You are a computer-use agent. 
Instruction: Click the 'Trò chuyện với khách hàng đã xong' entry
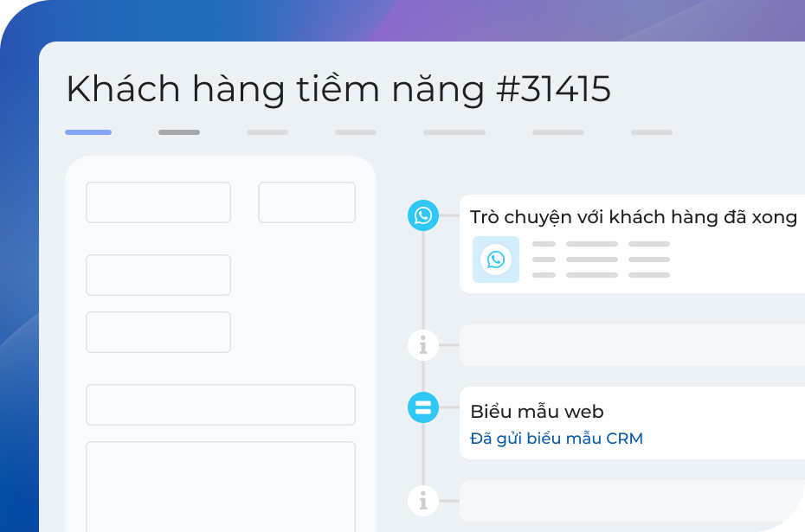[x=634, y=216]
